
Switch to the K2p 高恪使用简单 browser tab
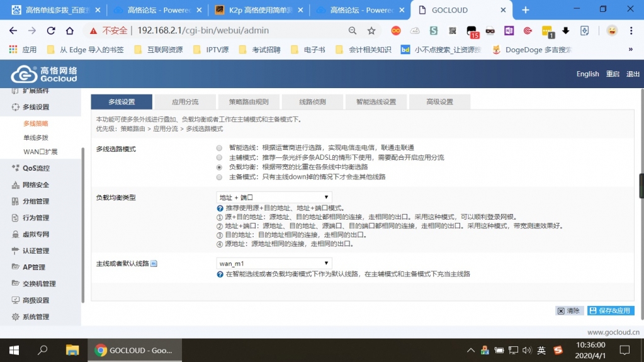259,10
